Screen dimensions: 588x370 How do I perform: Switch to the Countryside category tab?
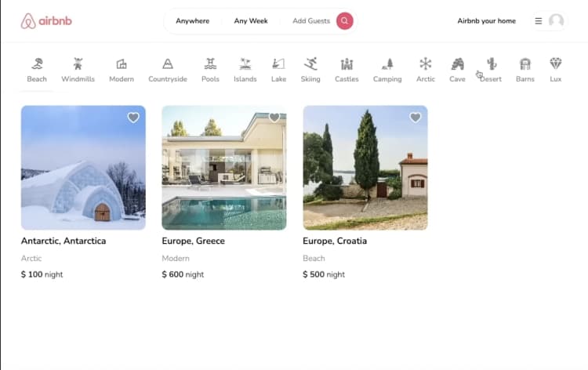click(x=168, y=69)
